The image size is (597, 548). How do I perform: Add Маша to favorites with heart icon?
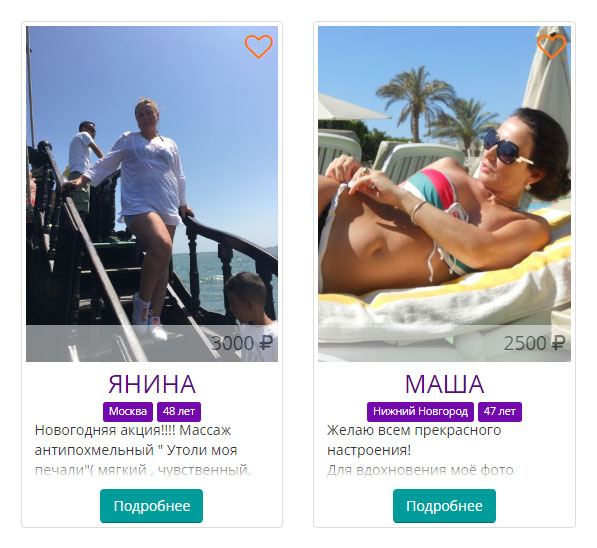coord(551,46)
